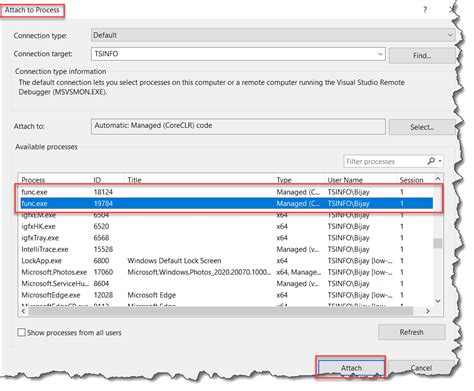Open filter options arrow beside search icon
This screenshot has width=474, height=391.
[440, 161]
